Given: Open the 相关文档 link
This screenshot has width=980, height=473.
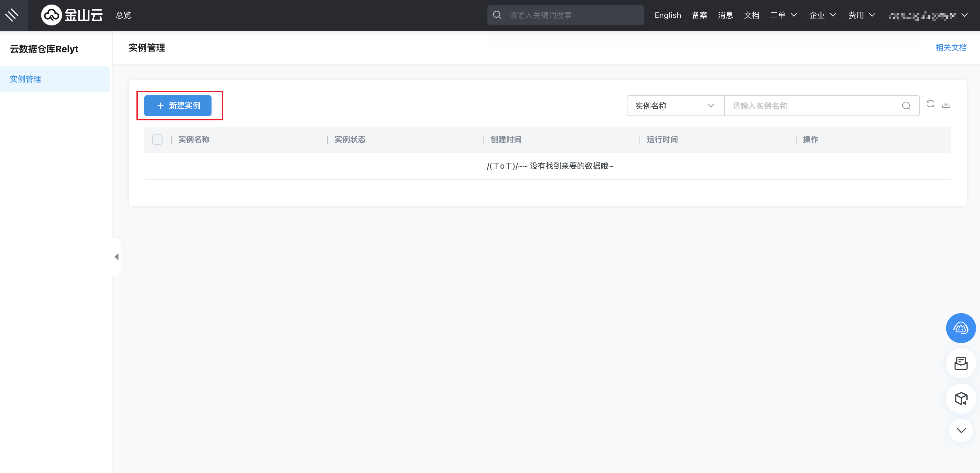Looking at the screenshot, I should point(950,48).
